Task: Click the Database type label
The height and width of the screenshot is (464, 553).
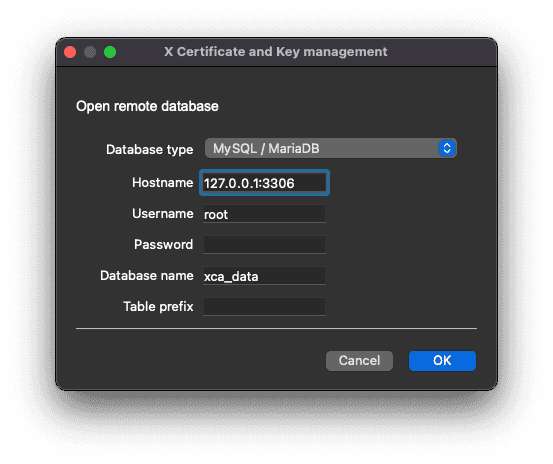Action: coord(150,149)
